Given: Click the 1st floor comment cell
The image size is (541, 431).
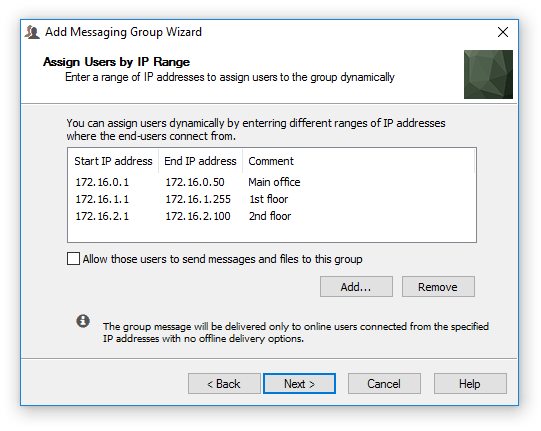Looking at the screenshot, I should tap(268, 199).
